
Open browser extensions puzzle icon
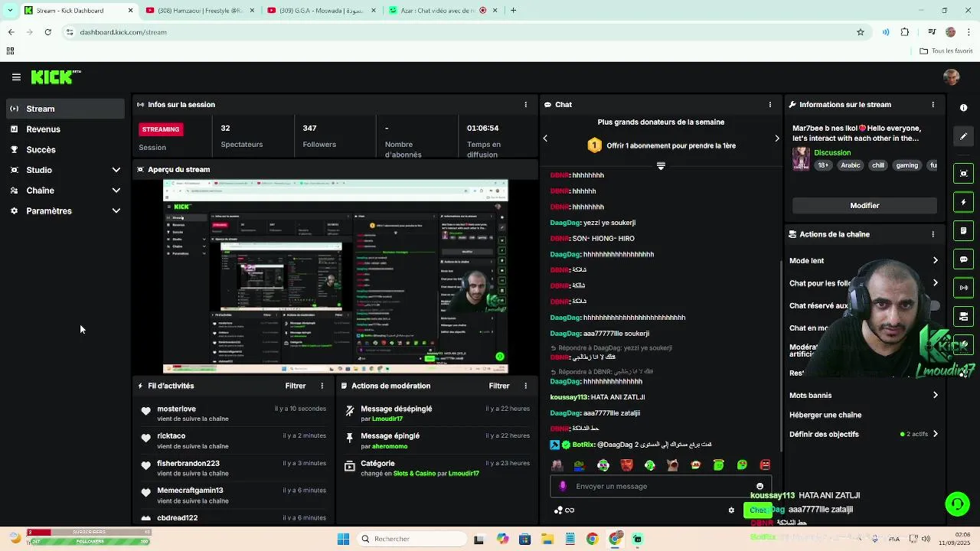pos(905,32)
